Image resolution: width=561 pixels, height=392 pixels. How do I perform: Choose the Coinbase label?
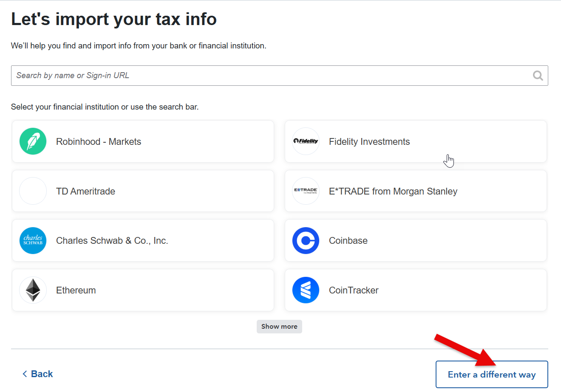tap(348, 240)
